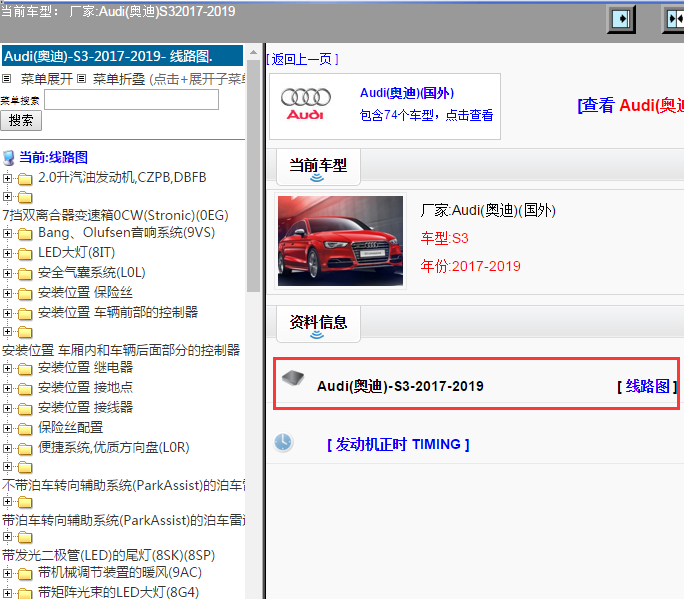Expand the 安装位置 保险丝 node
The height and width of the screenshot is (599, 684).
pos(7,293)
